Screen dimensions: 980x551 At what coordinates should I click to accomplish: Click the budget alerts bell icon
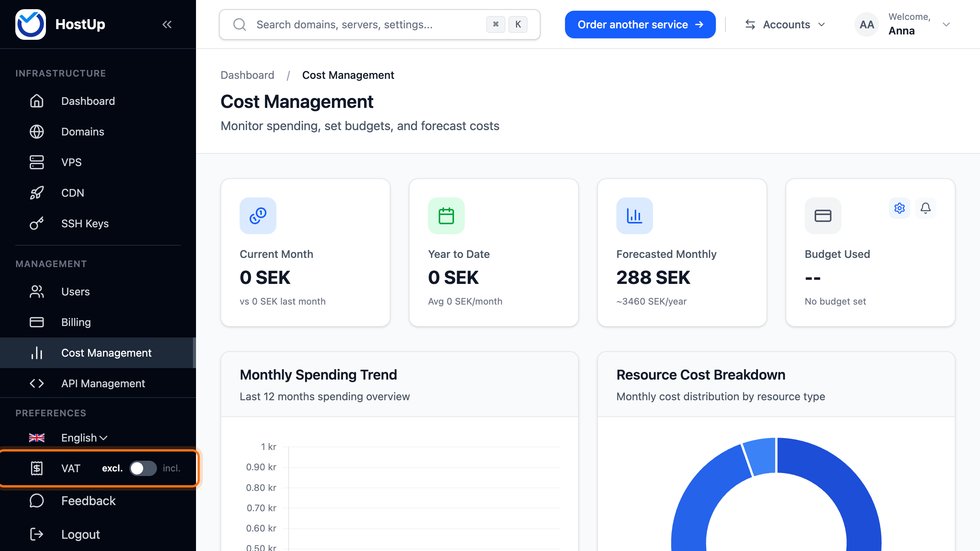(926, 208)
